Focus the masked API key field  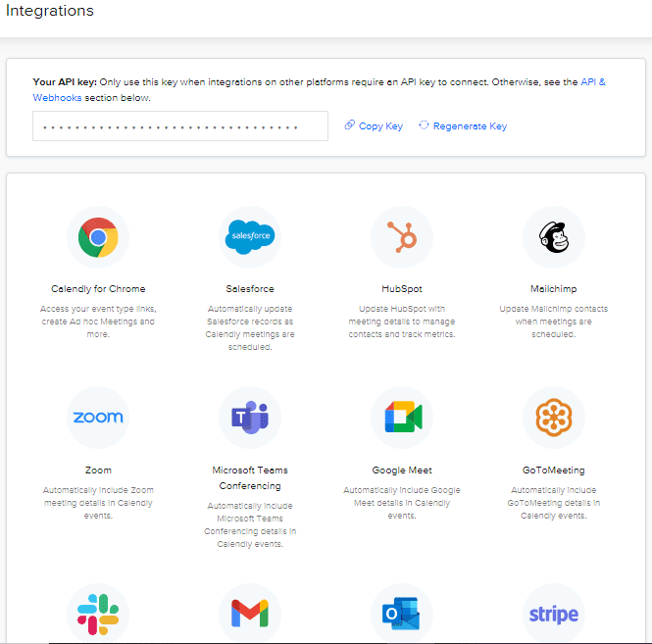tap(180, 126)
